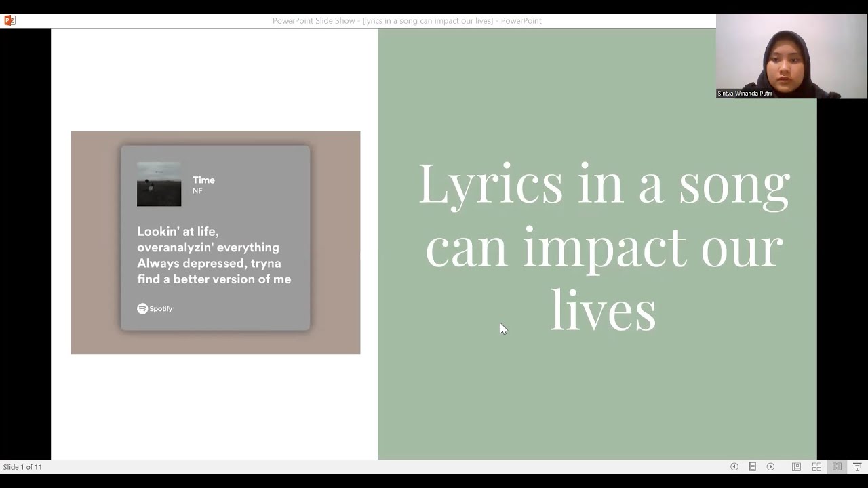The height and width of the screenshot is (488, 868).
Task: Start Slide Show view from status bar
Action: pyautogui.click(x=857, y=467)
